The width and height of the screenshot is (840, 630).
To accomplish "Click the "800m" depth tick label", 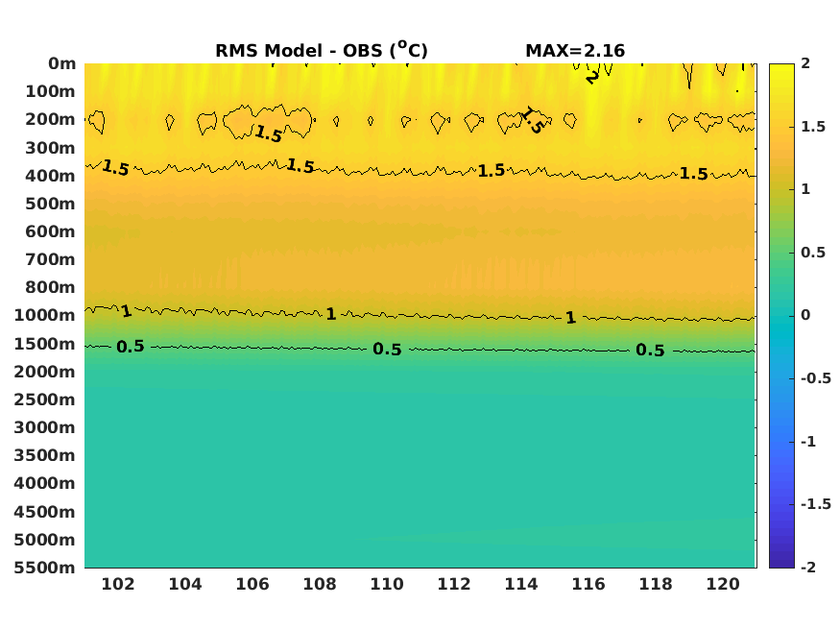I will 50,287.
